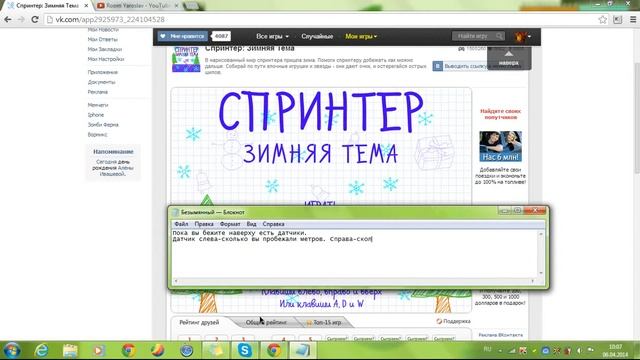
Task: Open Notepad 'Вид' menu
Action: pyautogui.click(x=251, y=224)
